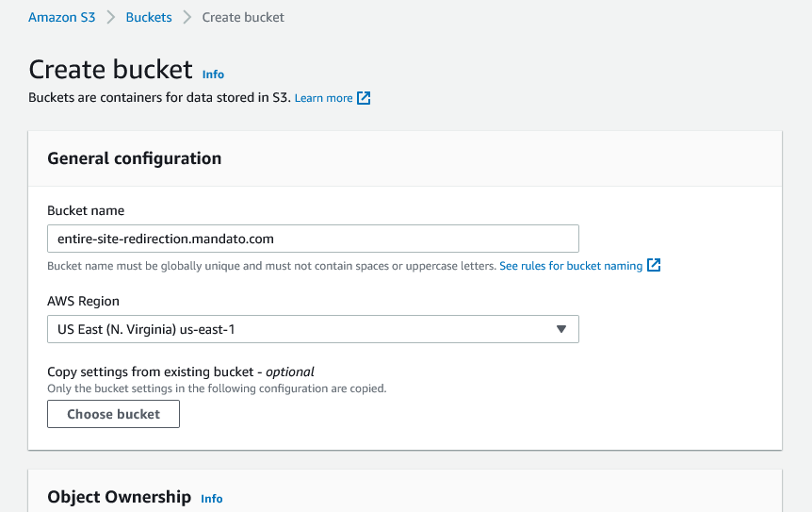Screen dimensions: 812x512
Task: Open See rules for bucket naming link
Action: tap(571, 266)
